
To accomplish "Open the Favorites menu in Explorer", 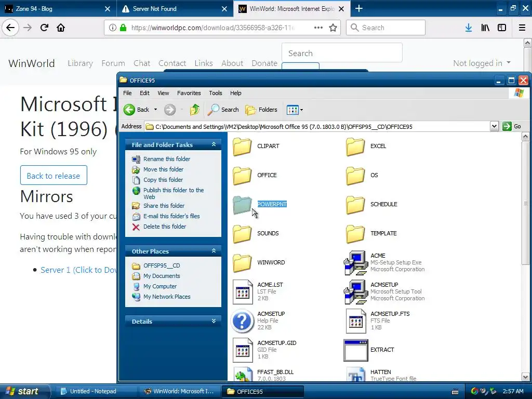I will (189, 93).
